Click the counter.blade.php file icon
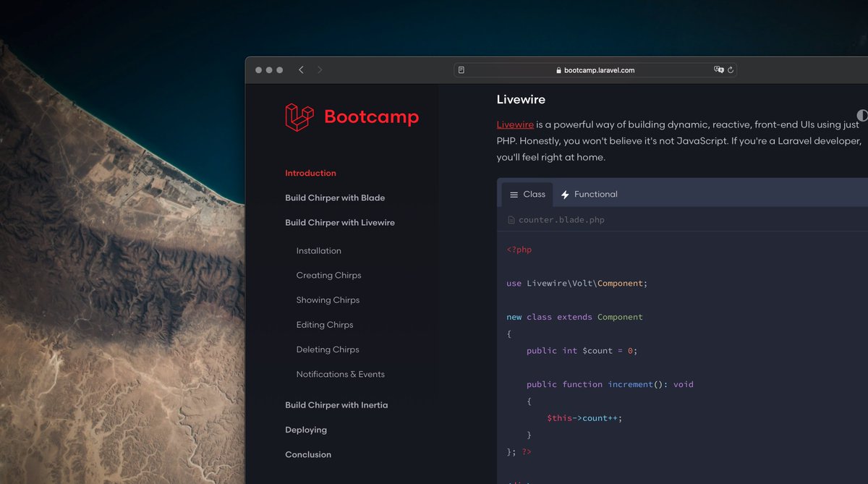Screen dimensions: 868x484 511,220
